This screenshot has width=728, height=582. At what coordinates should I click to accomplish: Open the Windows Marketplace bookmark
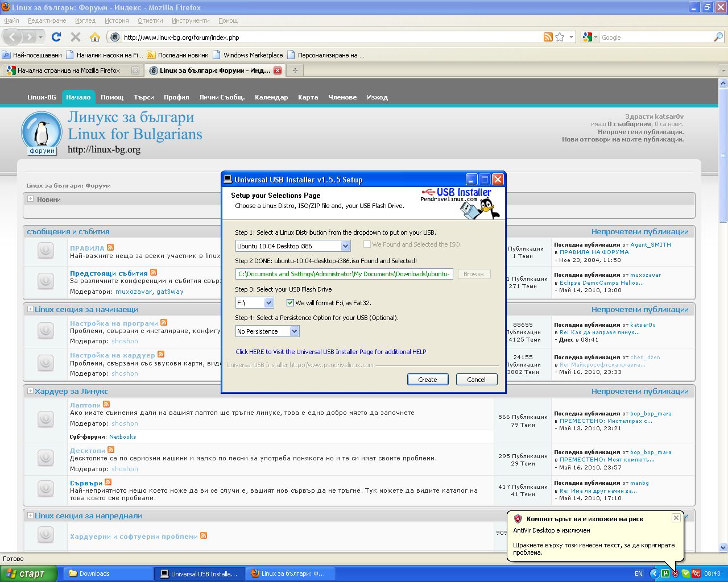248,55
